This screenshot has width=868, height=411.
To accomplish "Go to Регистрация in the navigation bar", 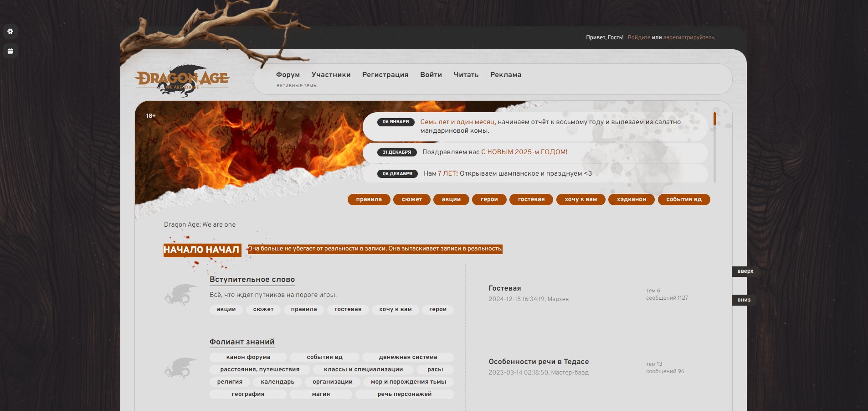I will pyautogui.click(x=385, y=75).
